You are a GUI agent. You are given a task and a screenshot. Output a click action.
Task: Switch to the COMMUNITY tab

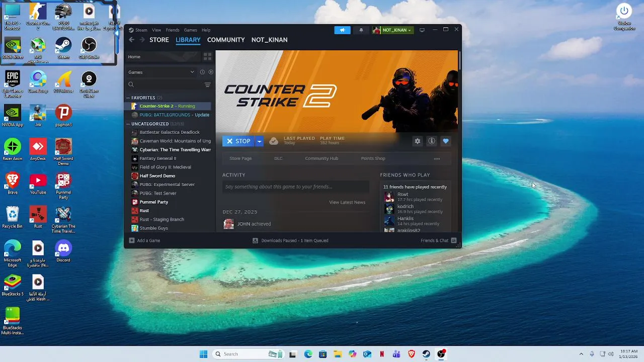[x=226, y=40]
